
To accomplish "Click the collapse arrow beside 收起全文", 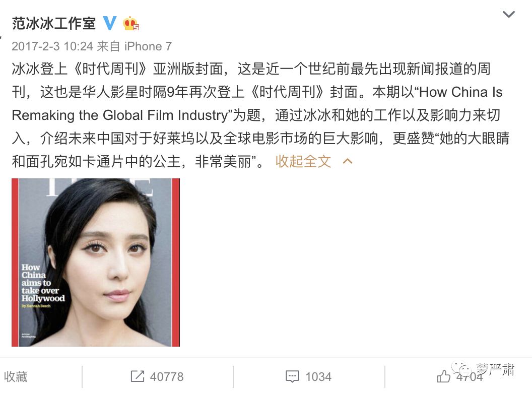I will coord(348,161).
